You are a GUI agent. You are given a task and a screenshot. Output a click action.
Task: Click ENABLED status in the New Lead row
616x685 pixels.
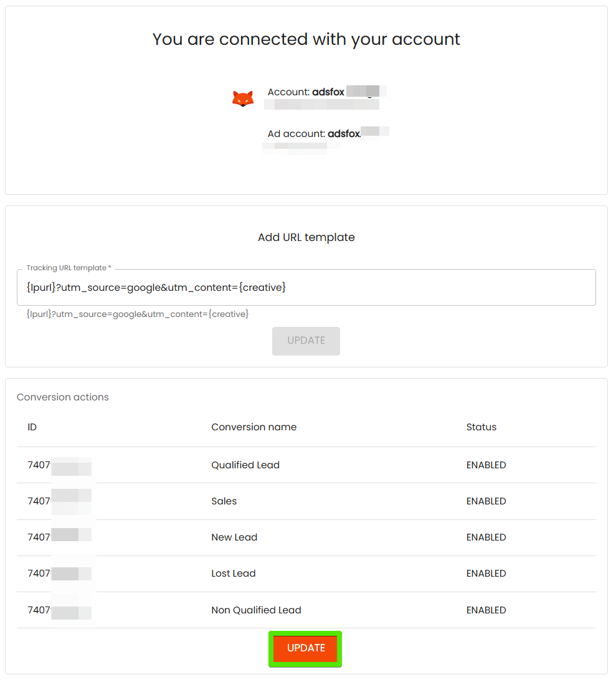click(486, 537)
